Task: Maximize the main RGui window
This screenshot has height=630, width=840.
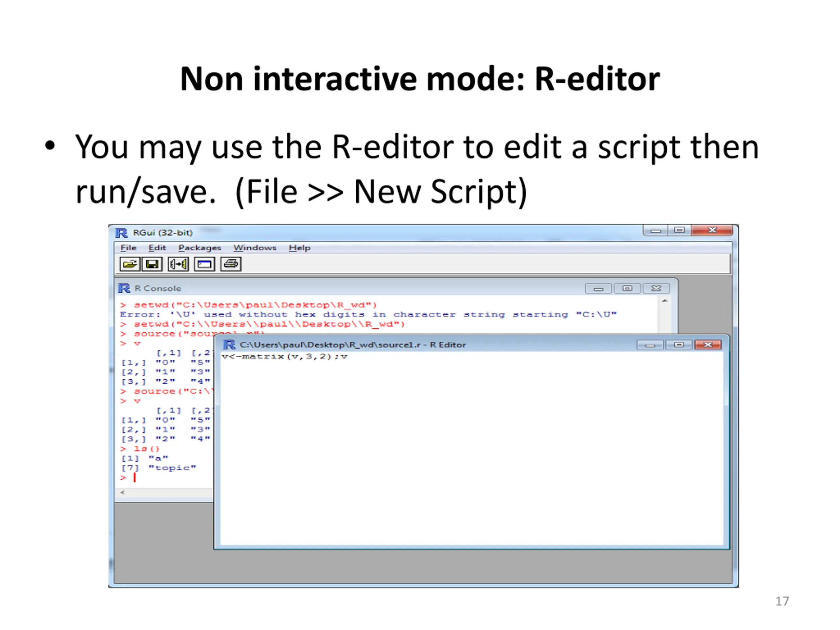Action: coord(679,230)
